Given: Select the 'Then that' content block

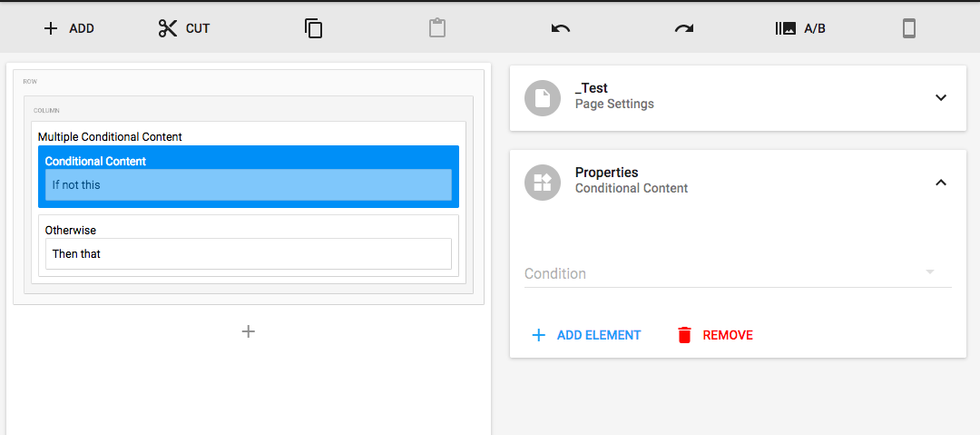Looking at the screenshot, I should 248,254.
